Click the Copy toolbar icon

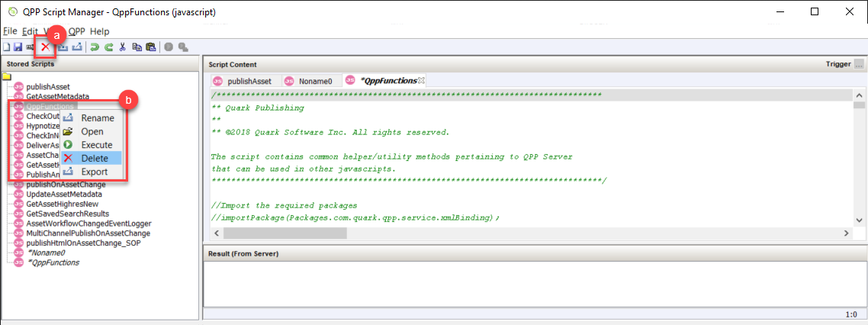[137, 47]
